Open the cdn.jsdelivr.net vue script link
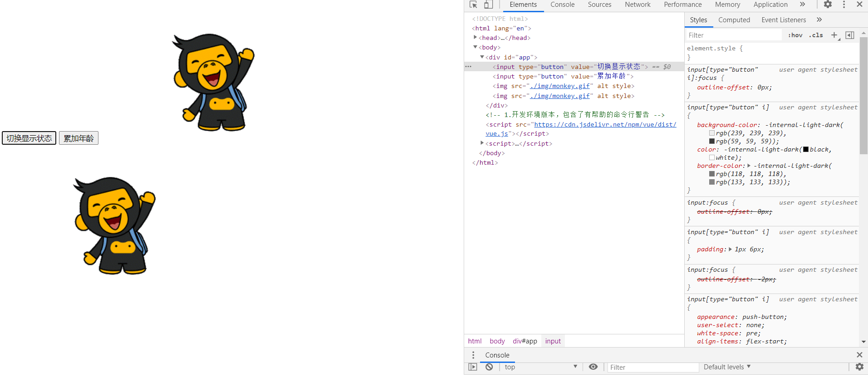The height and width of the screenshot is (377, 868). tap(605, 124)
